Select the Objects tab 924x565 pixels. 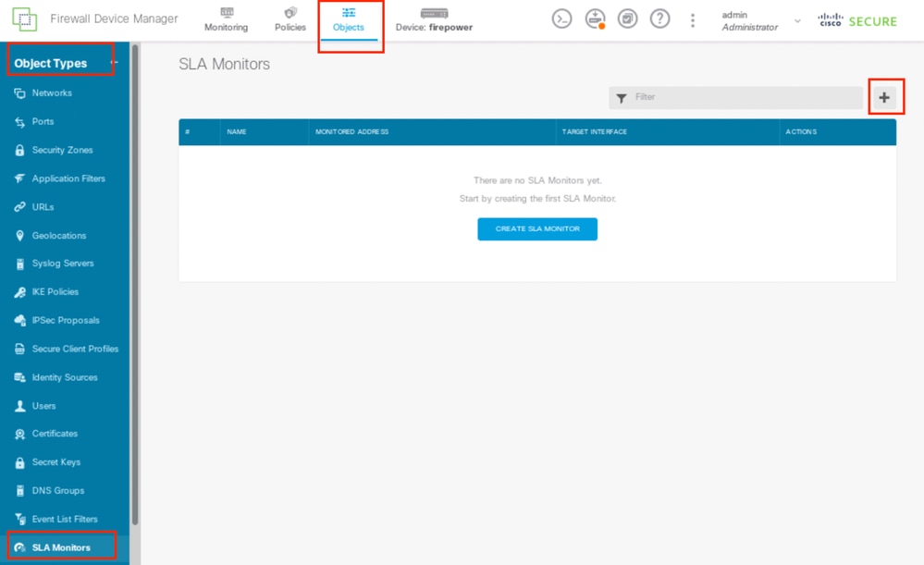349,19
